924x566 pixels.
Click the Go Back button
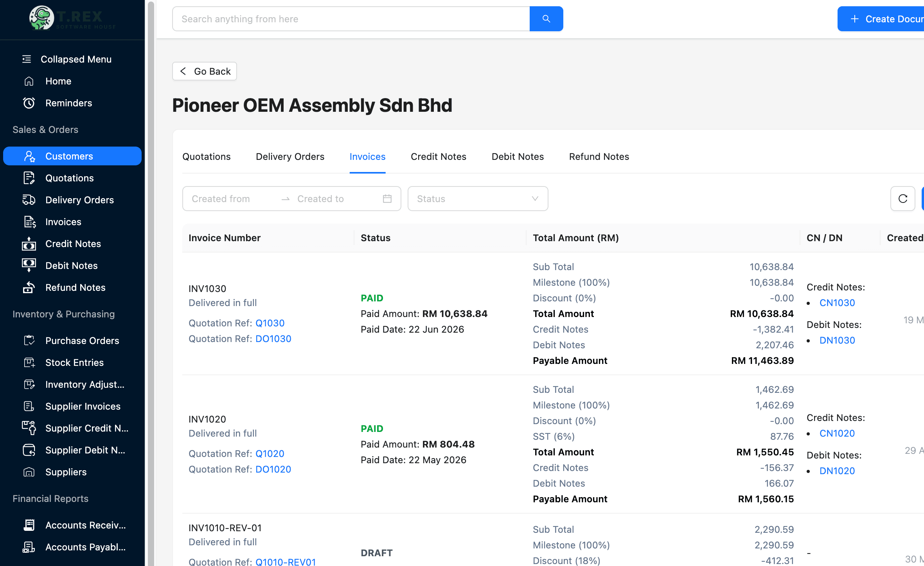coord(205,71)
